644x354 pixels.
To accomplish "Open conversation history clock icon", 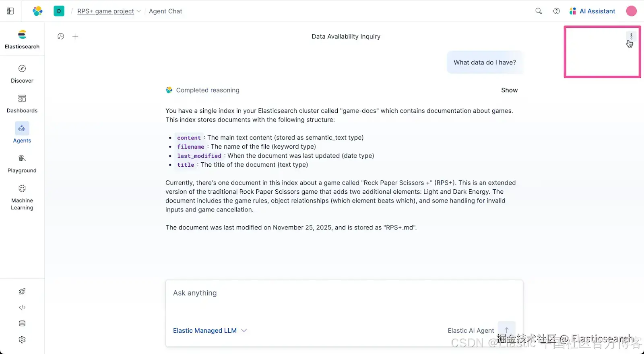I will coord(61,36).
